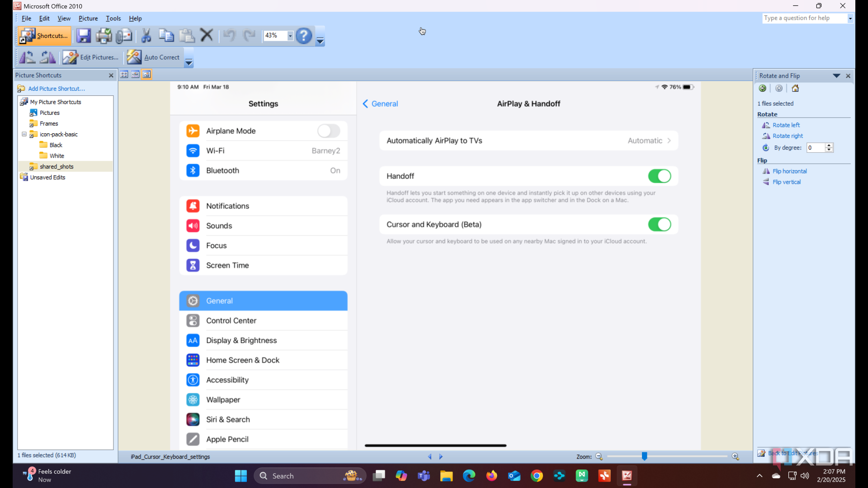Click the Zoom in magnifier icon
868x488 pixels.
(x=736, y=457)
